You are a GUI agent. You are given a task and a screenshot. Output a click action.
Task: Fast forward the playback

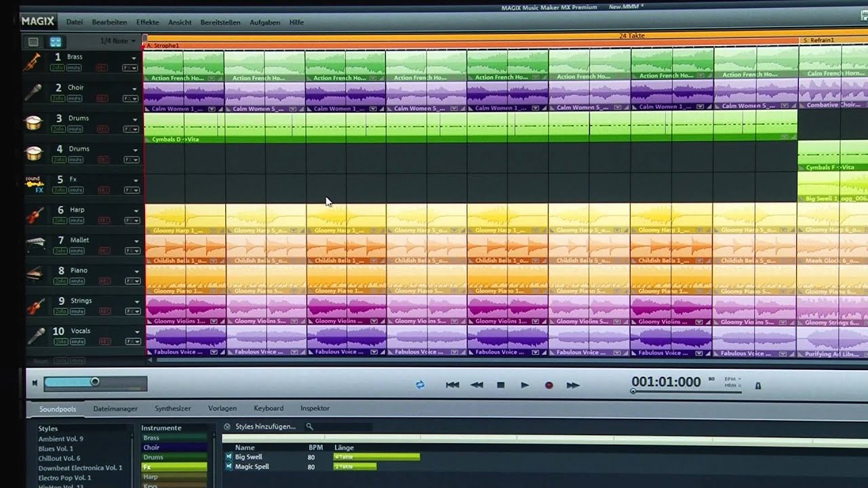[573, 385]
